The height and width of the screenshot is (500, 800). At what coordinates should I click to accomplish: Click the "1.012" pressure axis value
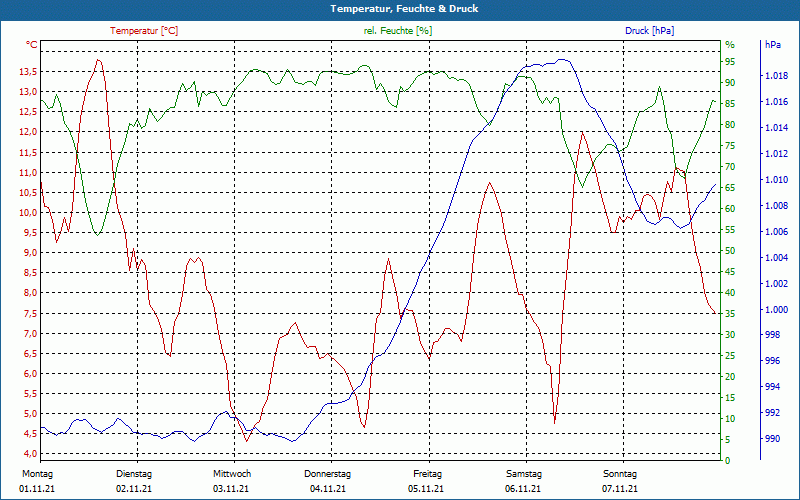[776, 154]
